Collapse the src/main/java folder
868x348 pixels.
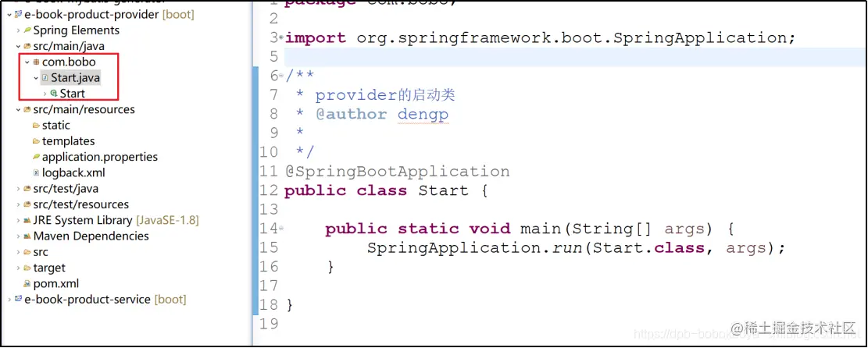pos(19,46)
